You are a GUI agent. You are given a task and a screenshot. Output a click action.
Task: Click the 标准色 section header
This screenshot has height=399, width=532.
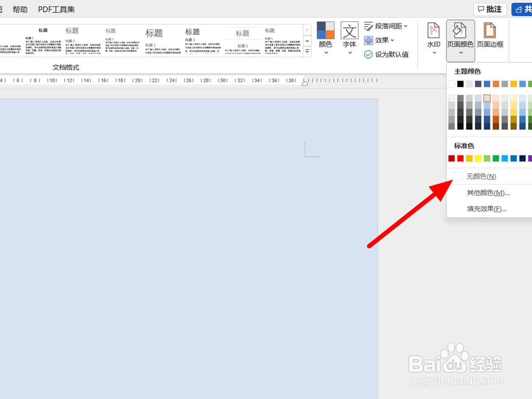click(x=464, y=146)
